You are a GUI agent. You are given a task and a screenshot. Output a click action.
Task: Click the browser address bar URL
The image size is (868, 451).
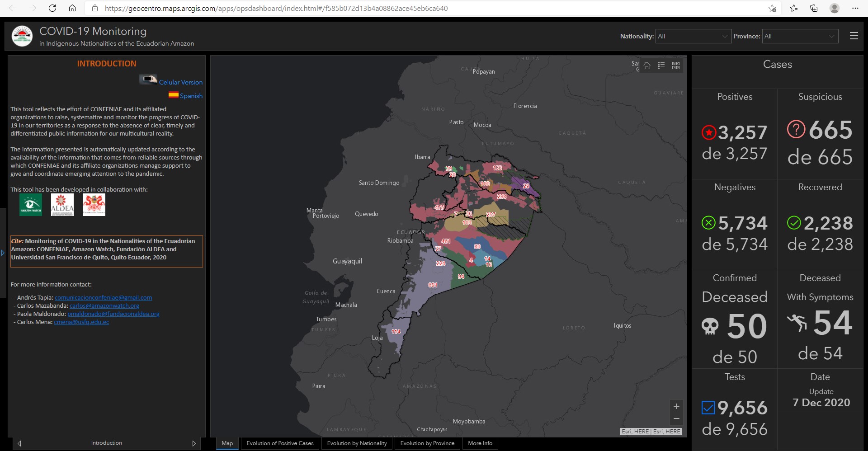(276, 8)
